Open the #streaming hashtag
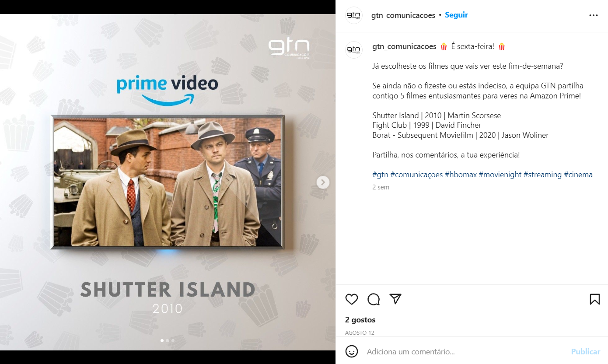This screenshot has width=608, height=364. 542,175
